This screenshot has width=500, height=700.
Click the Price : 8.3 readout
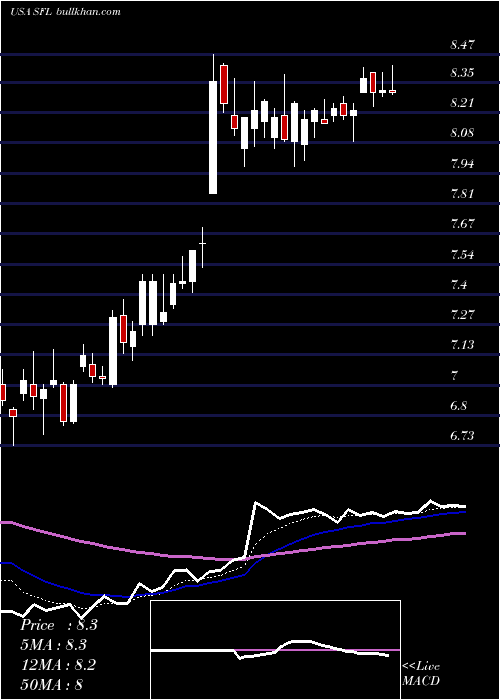(x=58, y=625)
